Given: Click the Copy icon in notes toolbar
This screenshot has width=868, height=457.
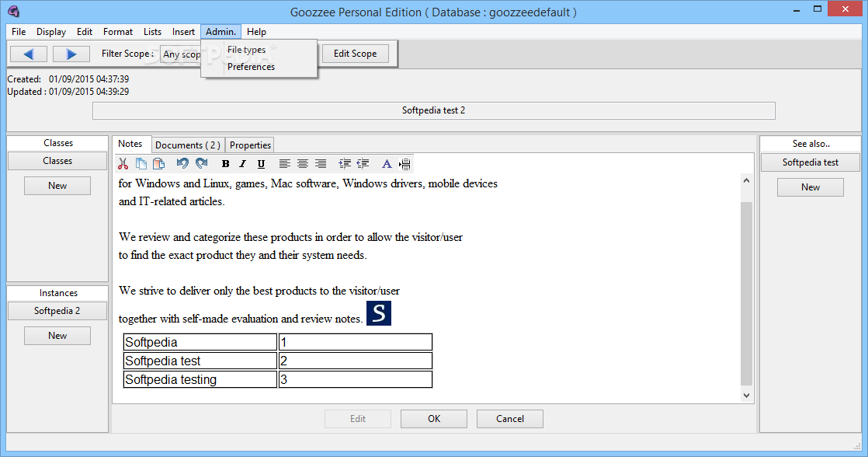Looking at the screenshot, I should (141, 163).
